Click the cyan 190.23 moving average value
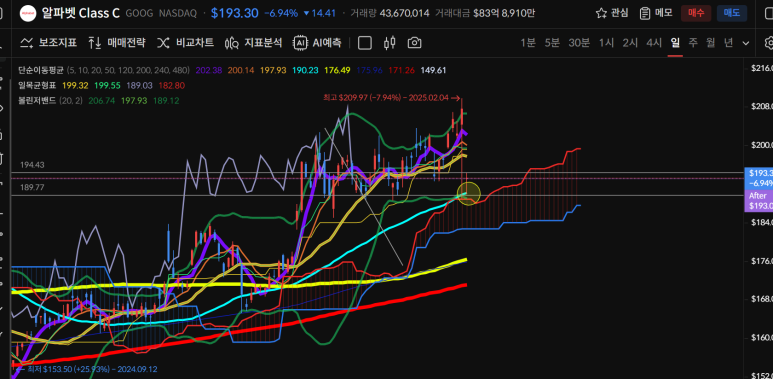 (305, 70)
